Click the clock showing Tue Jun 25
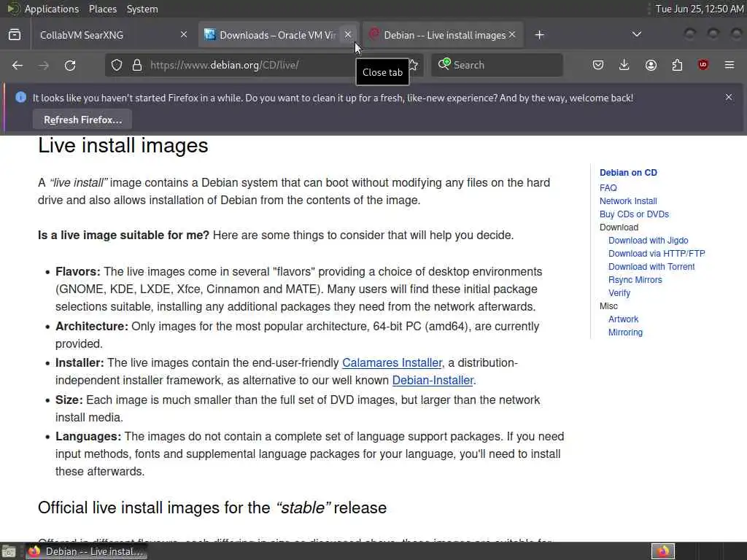This screenshot has width=747, height=560. [699, 9]
